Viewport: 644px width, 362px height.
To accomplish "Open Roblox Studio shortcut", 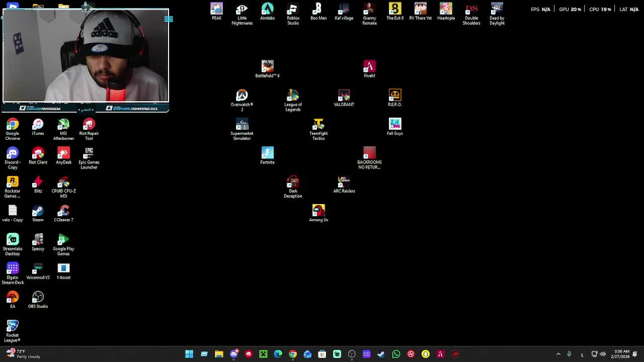I will click(x=293, y=14).
